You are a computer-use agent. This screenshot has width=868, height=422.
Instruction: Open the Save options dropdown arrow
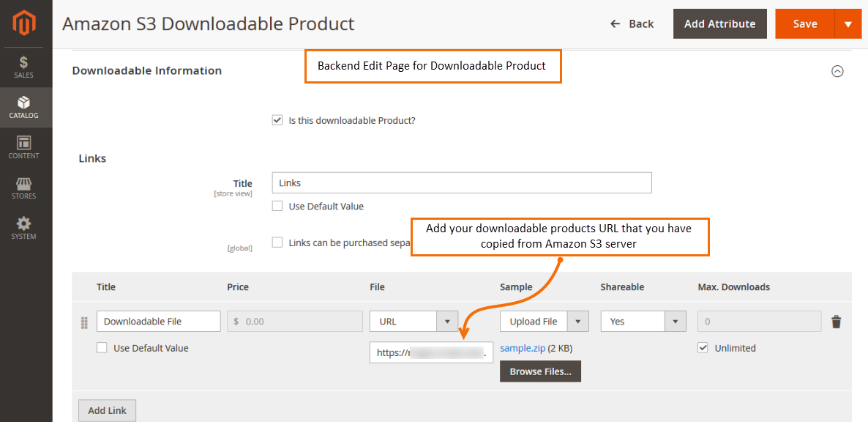tap(848, 24)
